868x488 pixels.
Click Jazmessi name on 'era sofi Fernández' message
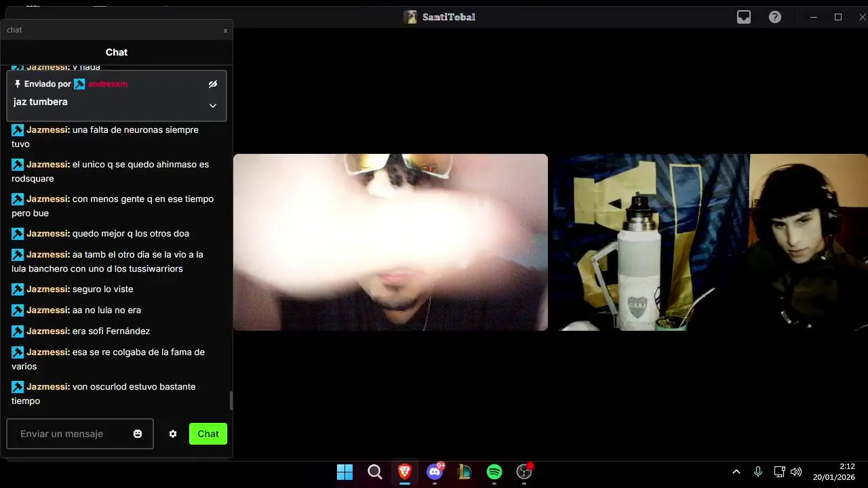(x=48, y=331)
